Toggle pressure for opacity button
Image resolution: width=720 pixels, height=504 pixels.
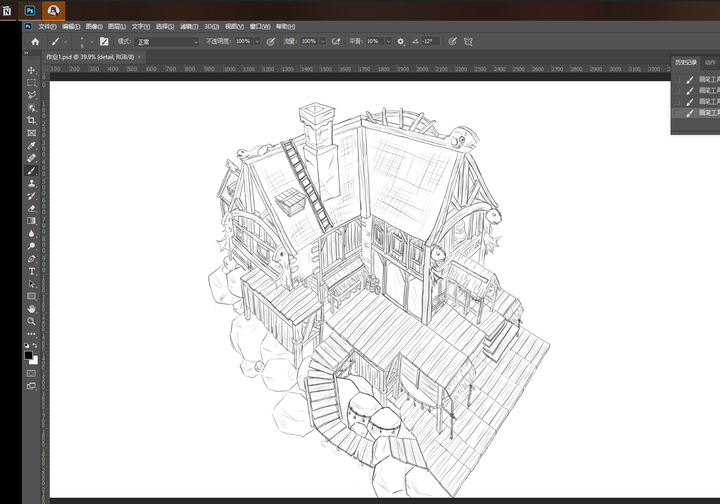[270, 42]
